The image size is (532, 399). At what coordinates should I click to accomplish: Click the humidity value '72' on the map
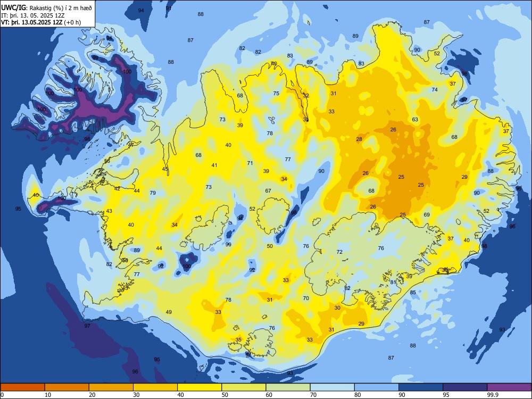[339, 252]
